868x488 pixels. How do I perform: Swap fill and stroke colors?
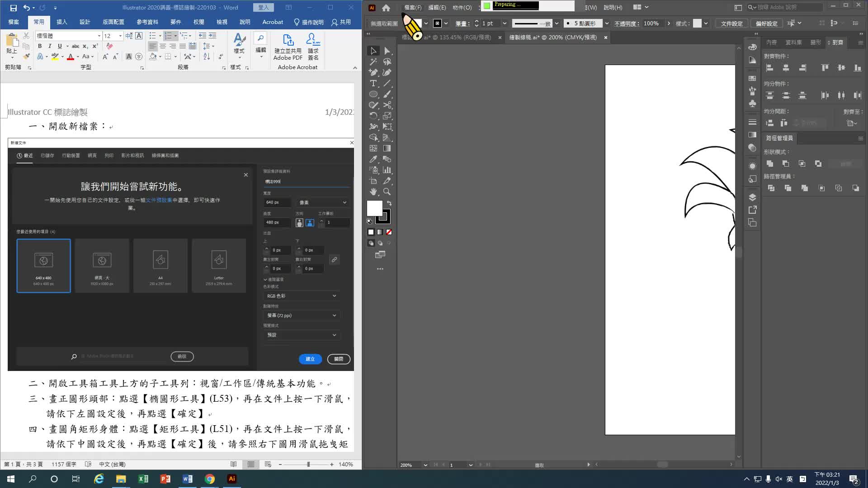click(389, 203)
